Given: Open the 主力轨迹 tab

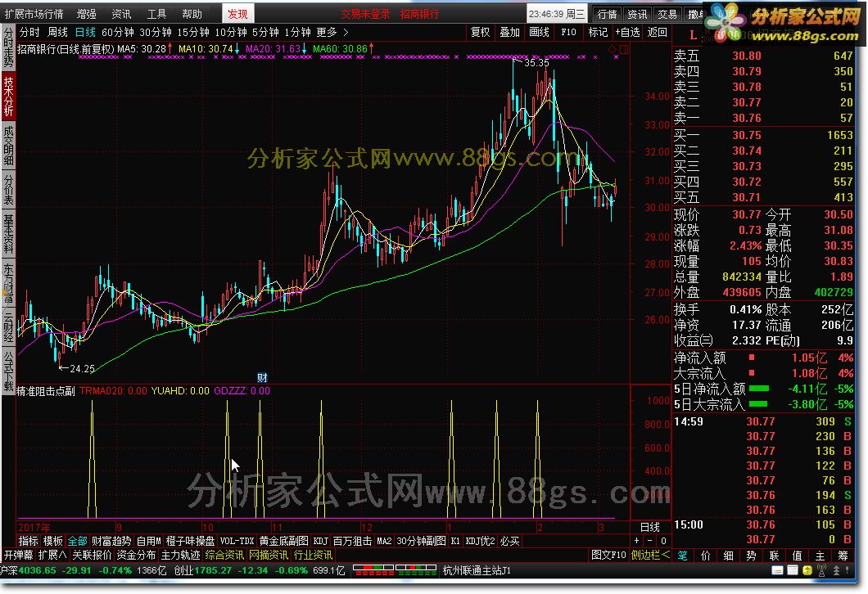Looking at the screenshot, I should coord(180,555).
